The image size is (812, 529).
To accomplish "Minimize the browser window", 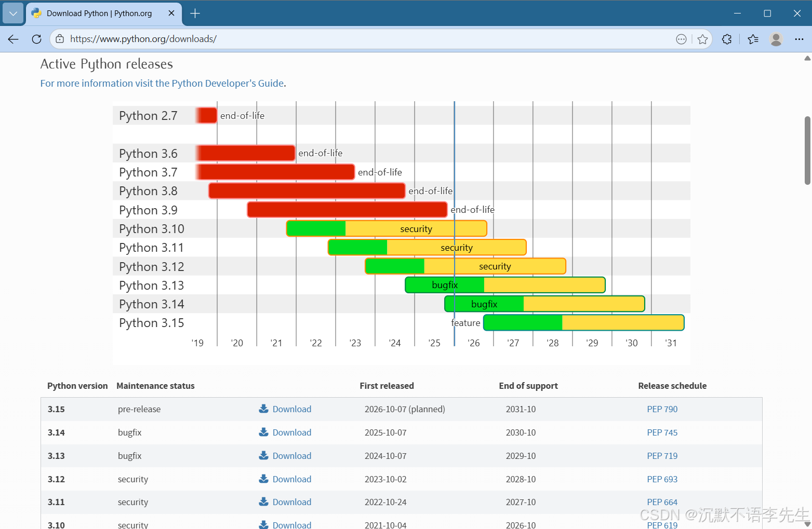I will 738,13.
